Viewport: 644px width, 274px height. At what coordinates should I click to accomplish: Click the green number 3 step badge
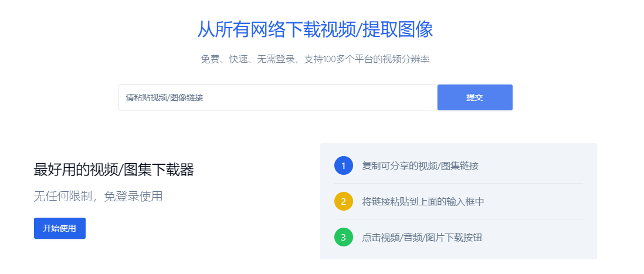[x=343, y=237]
